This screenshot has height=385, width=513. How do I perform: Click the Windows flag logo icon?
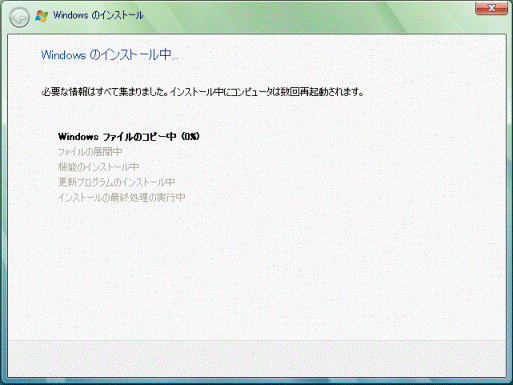41,16
